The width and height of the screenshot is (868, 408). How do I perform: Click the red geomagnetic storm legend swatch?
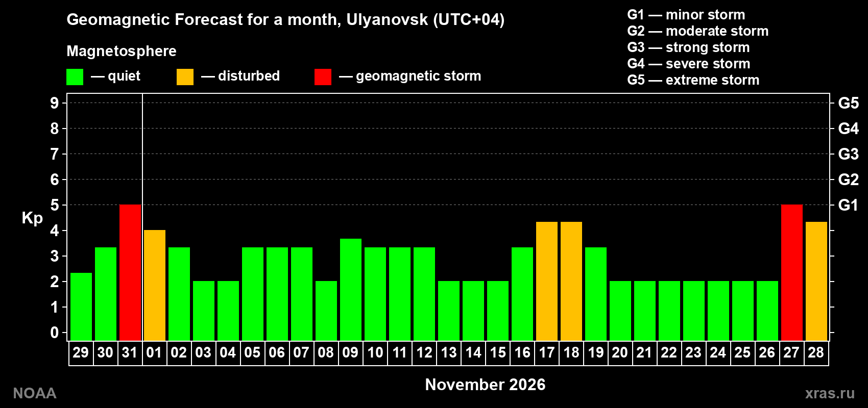coord(323,77)
